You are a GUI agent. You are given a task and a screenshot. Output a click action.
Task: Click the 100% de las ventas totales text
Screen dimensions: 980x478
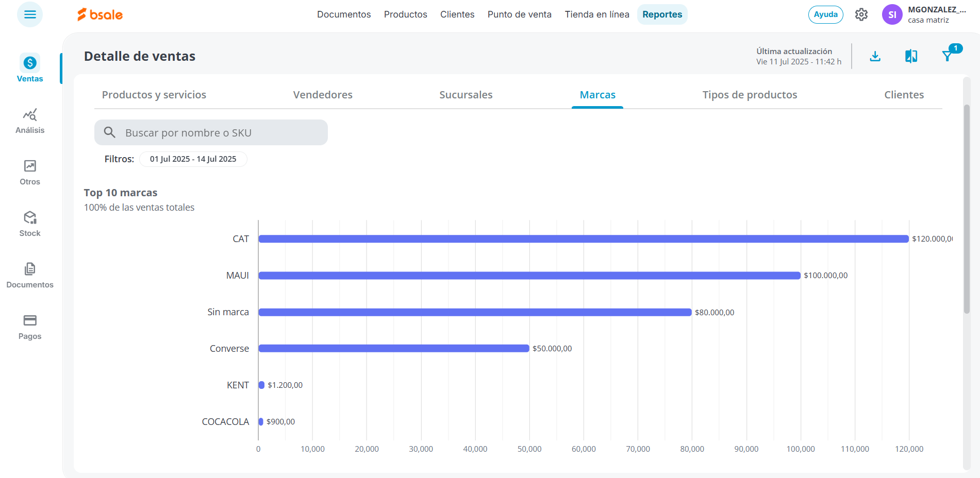139,208
